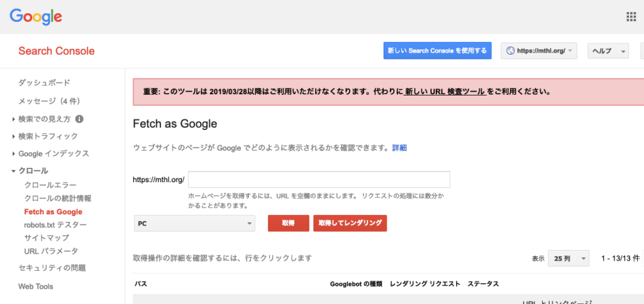Click the 1 - 13/13 件 pagination text

click(x=620, y=258)
